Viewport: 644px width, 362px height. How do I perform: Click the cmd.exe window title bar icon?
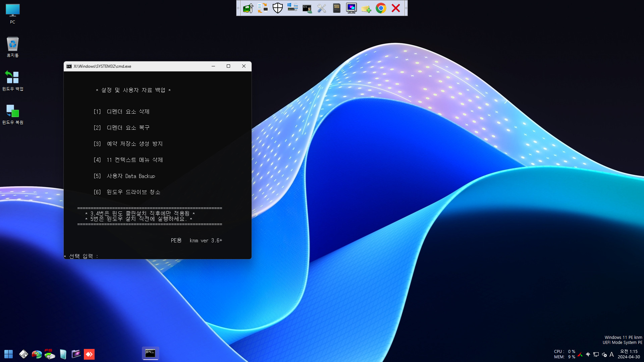point(69,66)
